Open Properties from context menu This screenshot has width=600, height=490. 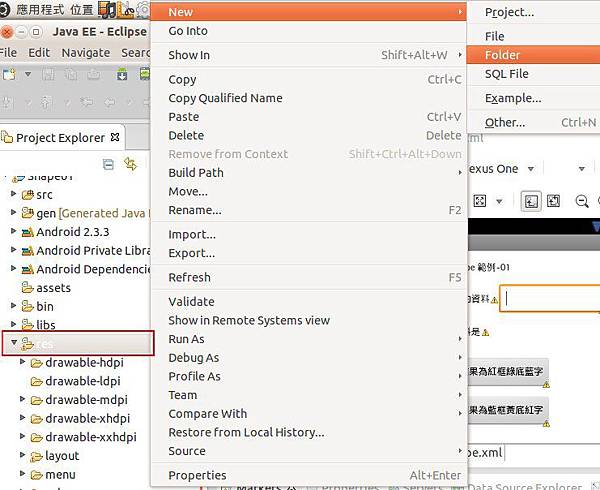(308, 475)
